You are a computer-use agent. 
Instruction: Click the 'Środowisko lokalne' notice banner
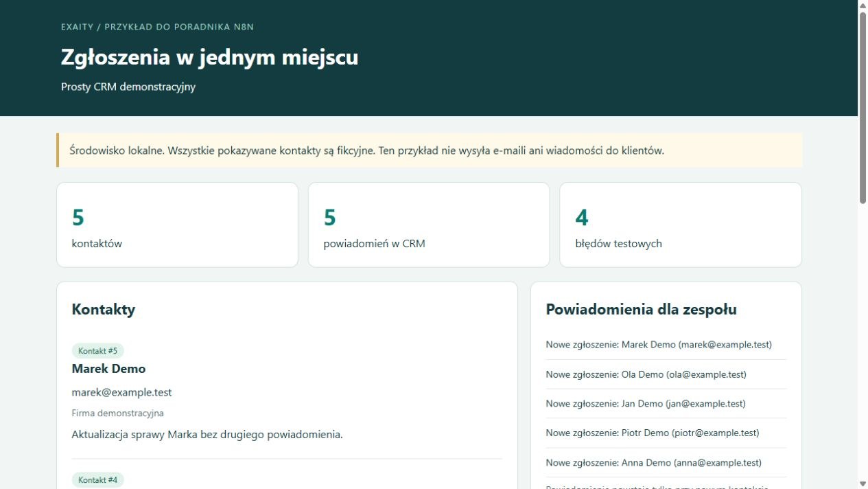(x=429, y=150)
